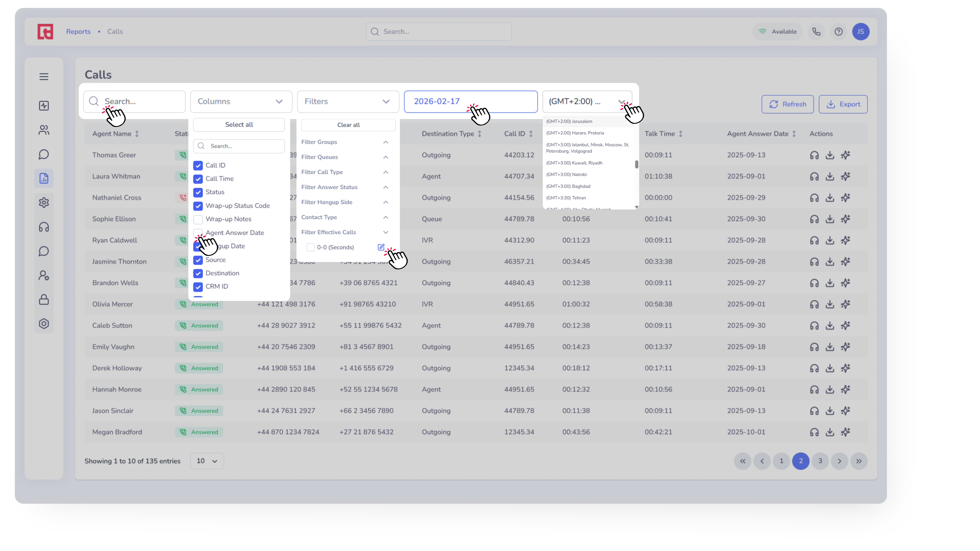Enable the Wrap-up Notes column checkbox
The image size is (980, 551).
pyautogui.click(x=198, y=219)
